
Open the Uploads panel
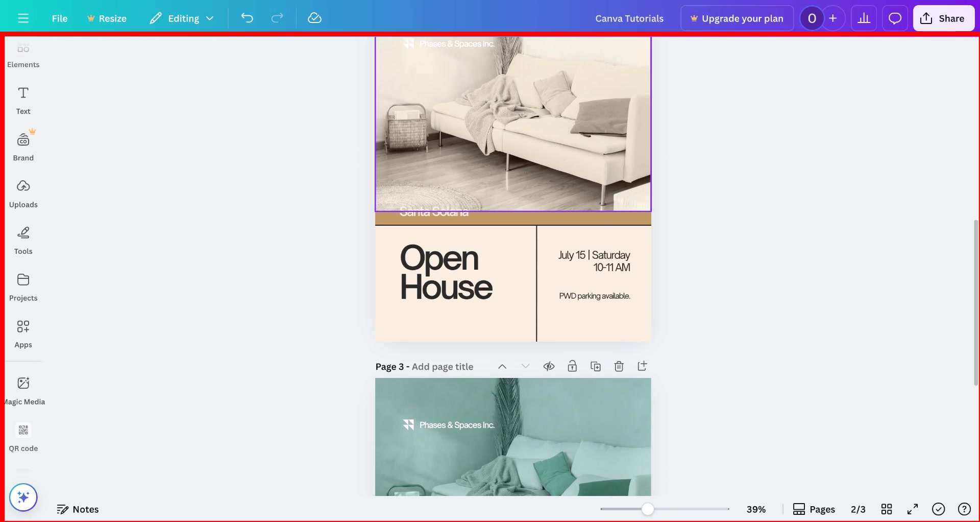click(x=23, y=194)
